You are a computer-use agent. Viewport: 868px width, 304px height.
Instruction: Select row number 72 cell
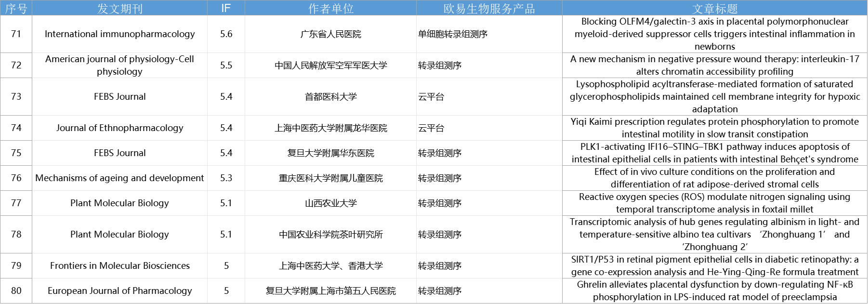(x=16, y=66)
